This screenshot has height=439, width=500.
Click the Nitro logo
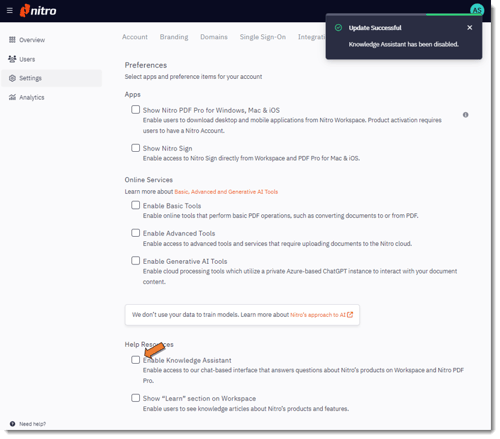click(x=38, y=11)
